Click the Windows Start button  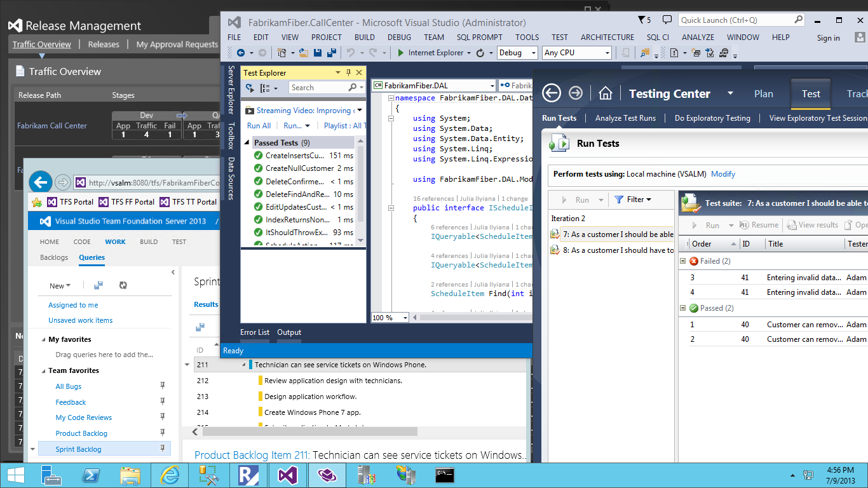16,475
